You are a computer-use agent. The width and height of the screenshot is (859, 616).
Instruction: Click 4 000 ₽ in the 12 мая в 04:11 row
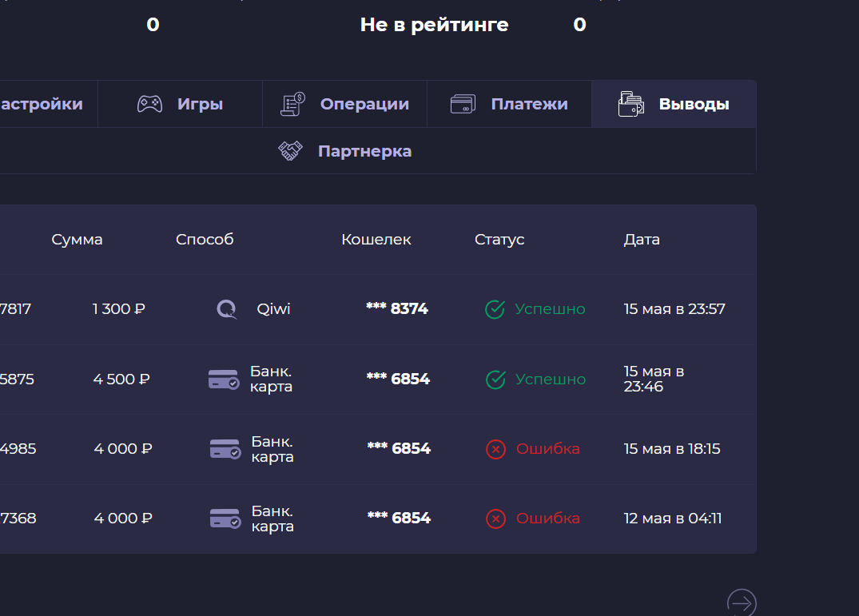tap(123, 518)
